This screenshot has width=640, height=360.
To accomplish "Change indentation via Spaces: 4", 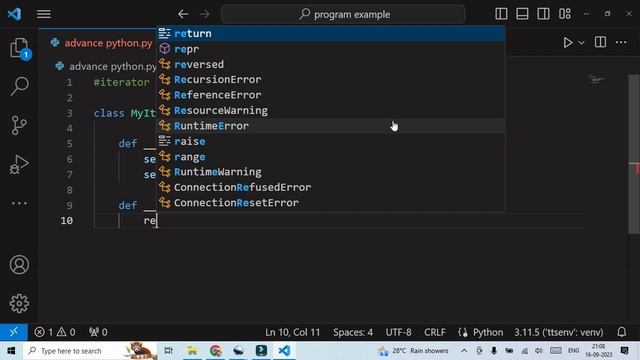I will point(353,332).
